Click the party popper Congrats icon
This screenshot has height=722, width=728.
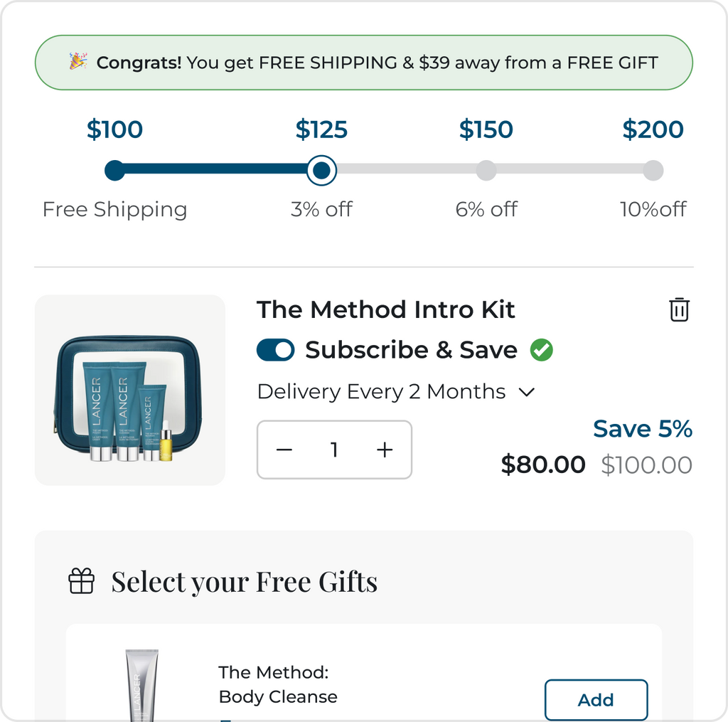(78, 62)
